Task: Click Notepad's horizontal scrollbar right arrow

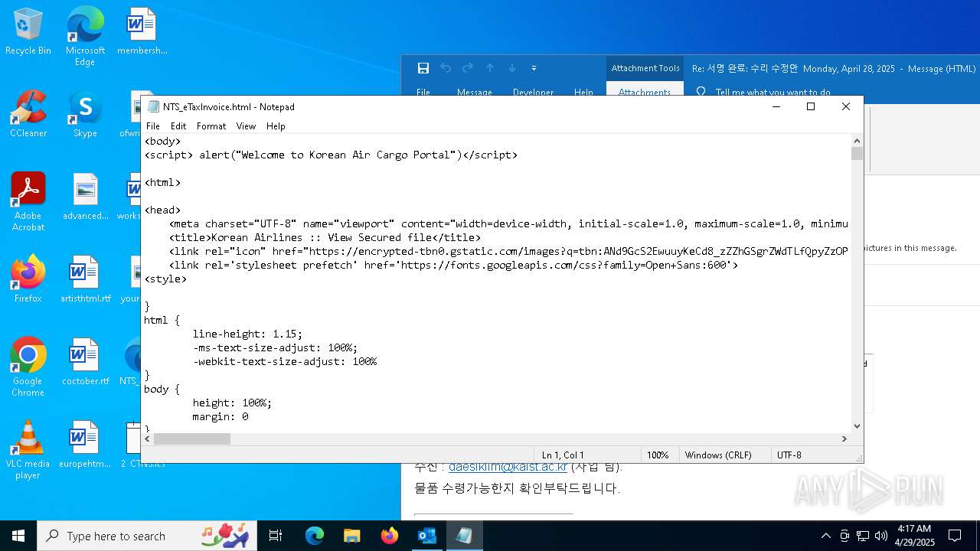Action: (844, 439)
